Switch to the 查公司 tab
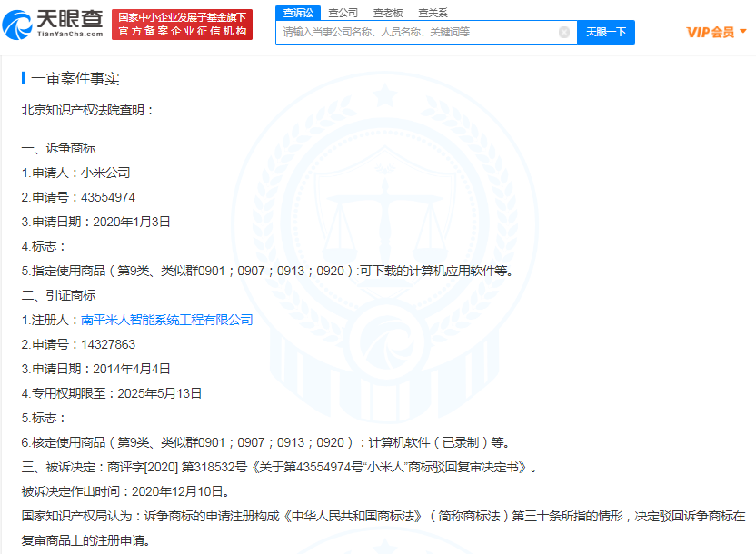The width and height of the screenshot is (756, 554). tap(343, 13)
